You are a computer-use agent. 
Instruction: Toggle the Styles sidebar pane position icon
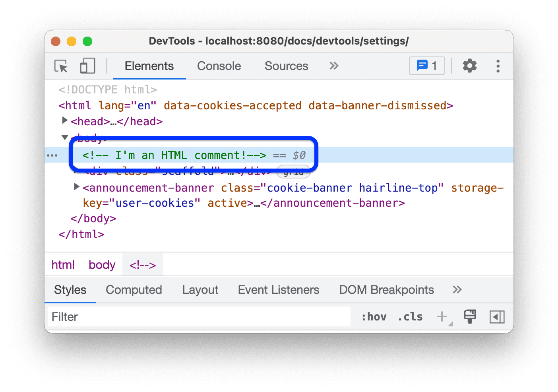(x=497, y=316)
